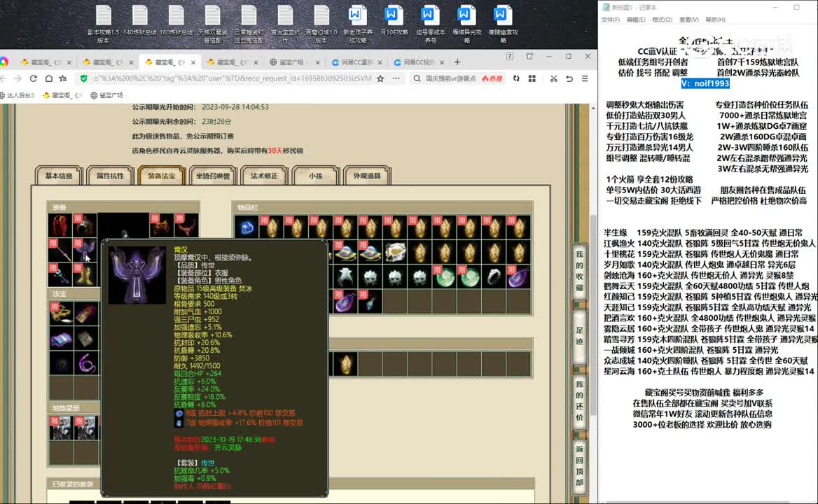
Task: Select the purple whip treasure icon
Action: [85, 363]
